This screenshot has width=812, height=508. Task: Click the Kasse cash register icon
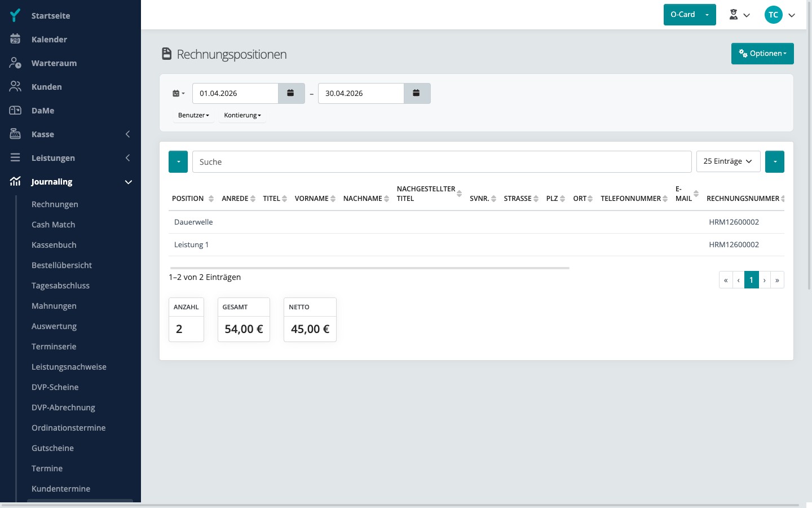15,134
